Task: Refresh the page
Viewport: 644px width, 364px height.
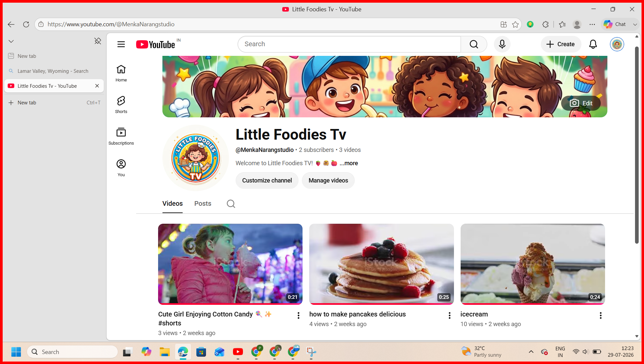Action: click(x=26, y=24)
